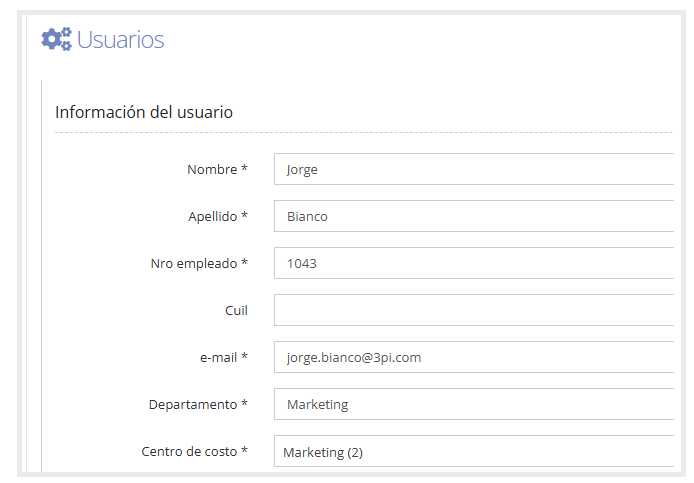The width and height of the screenshot is (694, 483).
Task: Click the Usuarios gears icon
Action: pyautogui.click(x=56, y=39)
